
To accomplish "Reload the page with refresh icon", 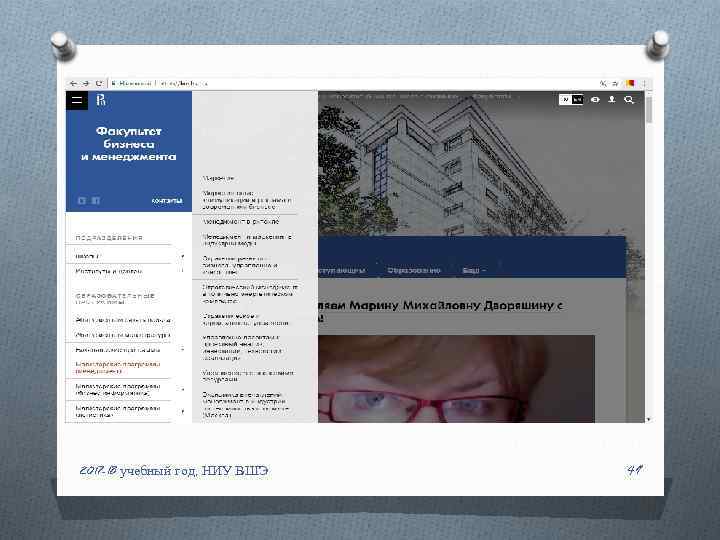I will 99,83.
